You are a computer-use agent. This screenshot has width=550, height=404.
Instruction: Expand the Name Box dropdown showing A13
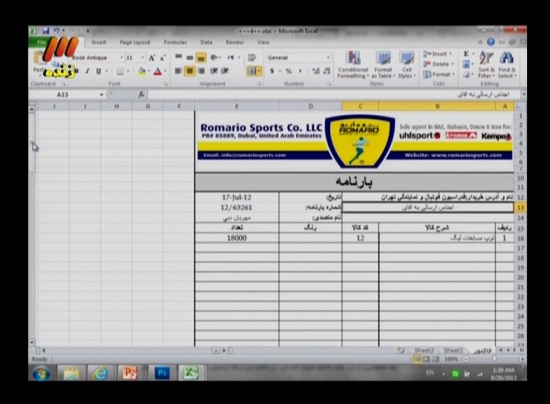point(101,95)
